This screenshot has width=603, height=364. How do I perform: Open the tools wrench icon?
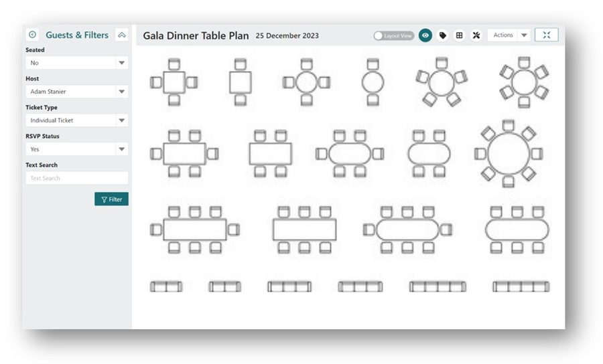(x=476, y=35)
